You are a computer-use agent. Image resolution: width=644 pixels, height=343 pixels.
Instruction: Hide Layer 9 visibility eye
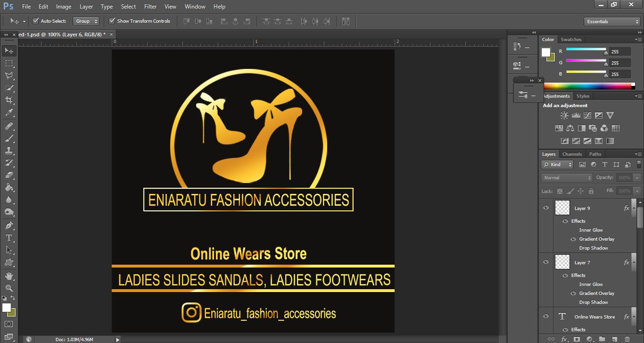point(546,208)
